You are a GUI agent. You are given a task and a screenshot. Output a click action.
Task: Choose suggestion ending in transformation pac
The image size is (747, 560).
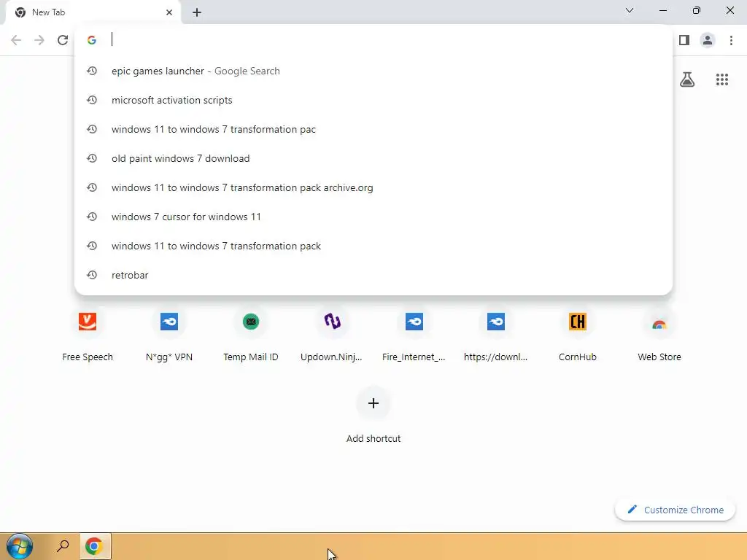coord(373,129)
